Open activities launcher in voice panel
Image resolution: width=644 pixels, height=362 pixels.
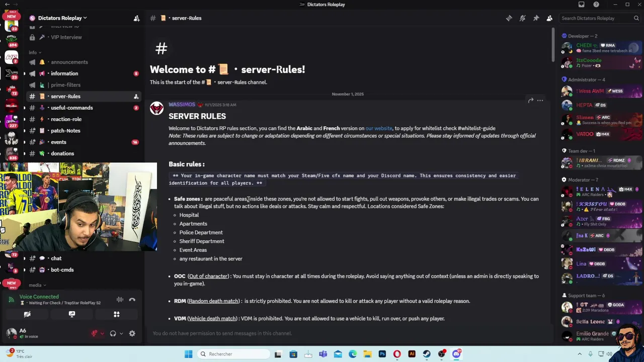point(116,314)
